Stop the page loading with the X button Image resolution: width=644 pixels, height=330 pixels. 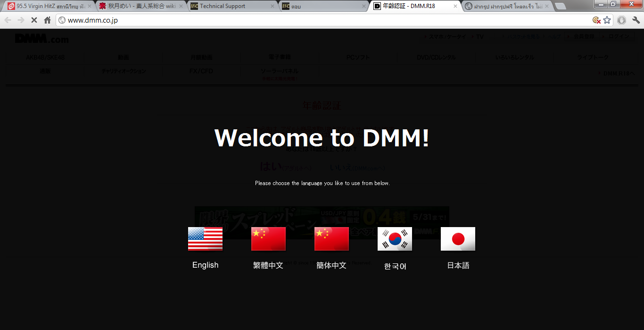(x=34, y=20)
